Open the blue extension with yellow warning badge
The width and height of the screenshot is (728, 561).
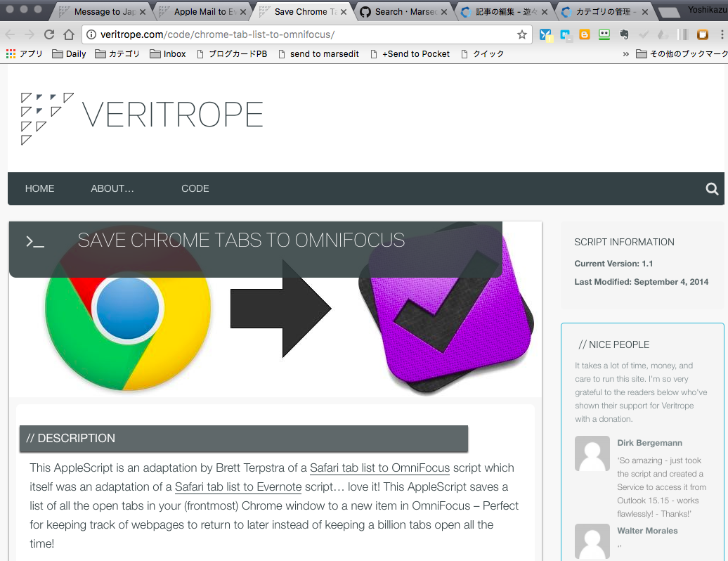(545, 35)
